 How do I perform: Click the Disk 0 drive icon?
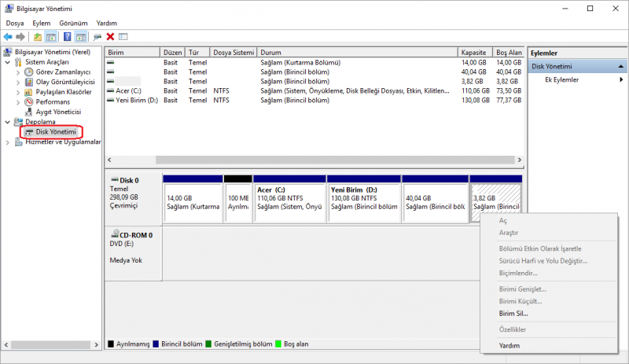tap(115, 180)
